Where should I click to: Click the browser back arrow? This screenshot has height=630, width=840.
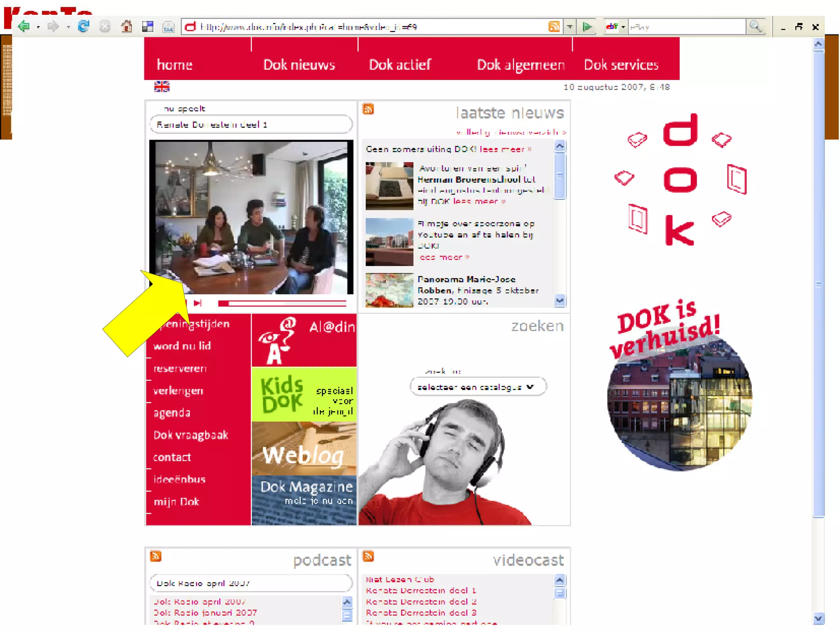coord(24,27)
